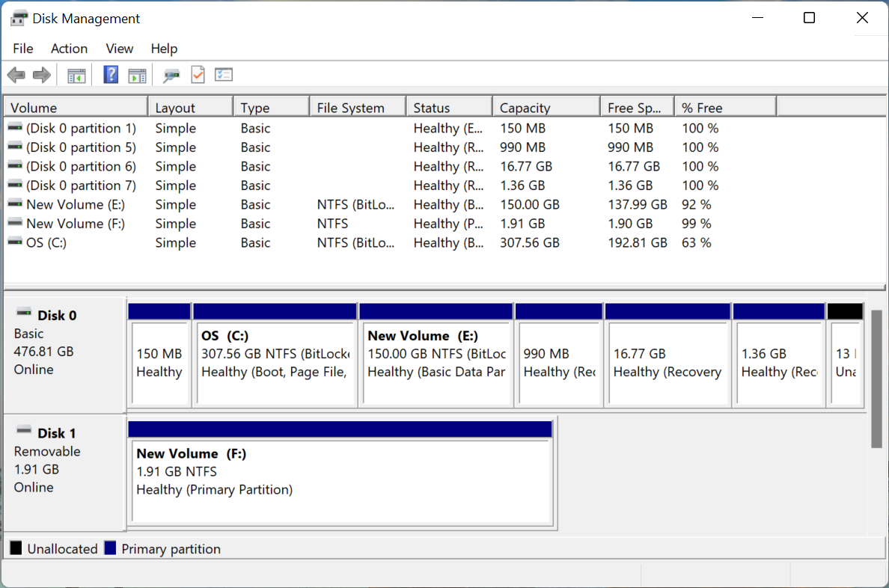Screen dimensions: 889x588
Task: Open the View menu
Action: [x=119, y=49]
